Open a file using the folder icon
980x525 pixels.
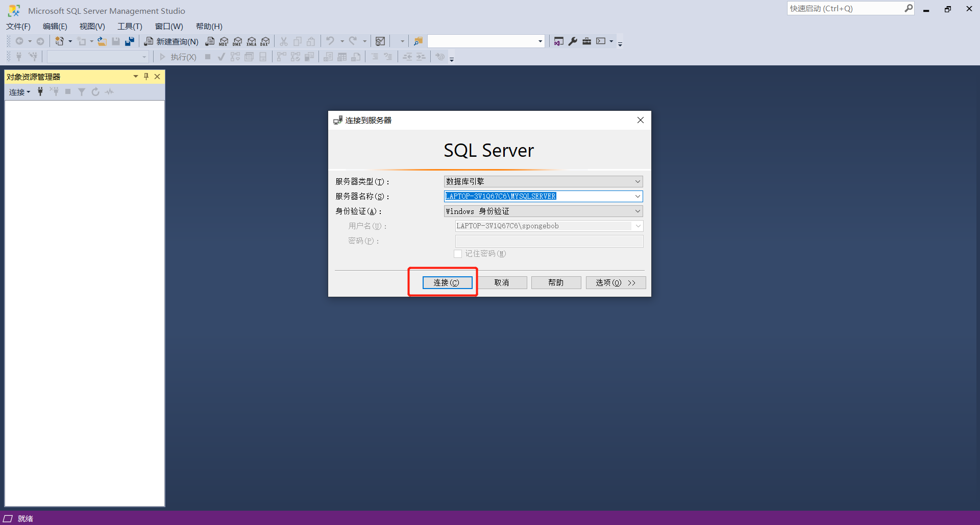pos(102,41)
